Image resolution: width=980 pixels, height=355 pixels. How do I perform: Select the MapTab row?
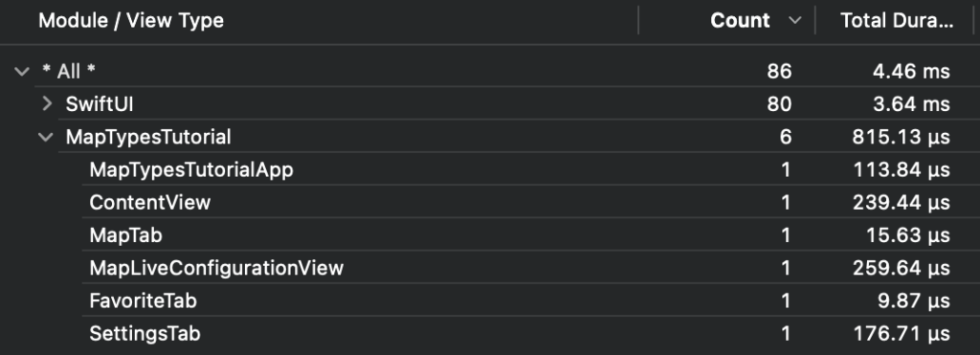(x=490, y=235)
